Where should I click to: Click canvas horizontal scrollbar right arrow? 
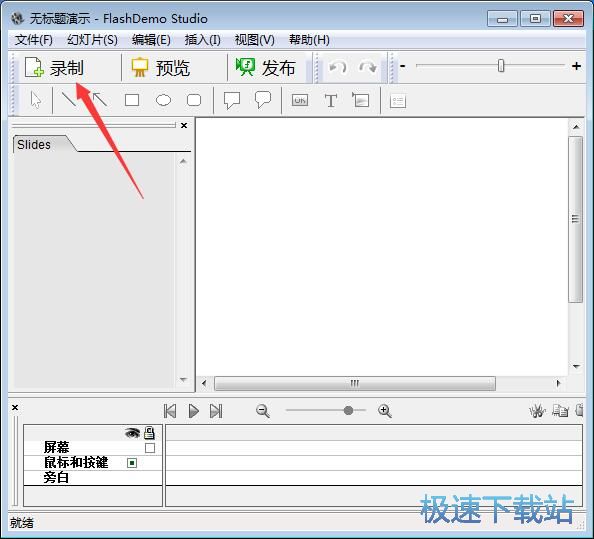point(558,383)
